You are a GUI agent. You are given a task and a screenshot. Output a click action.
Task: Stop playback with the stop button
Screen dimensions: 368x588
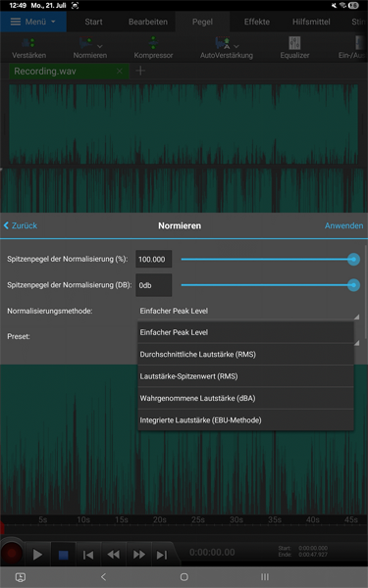click(63, 555)
